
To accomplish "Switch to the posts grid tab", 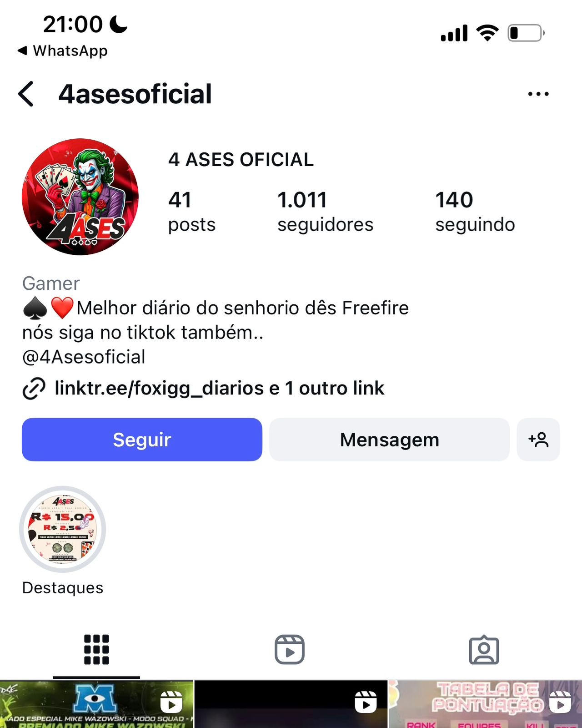I will (x=96, y=650).
